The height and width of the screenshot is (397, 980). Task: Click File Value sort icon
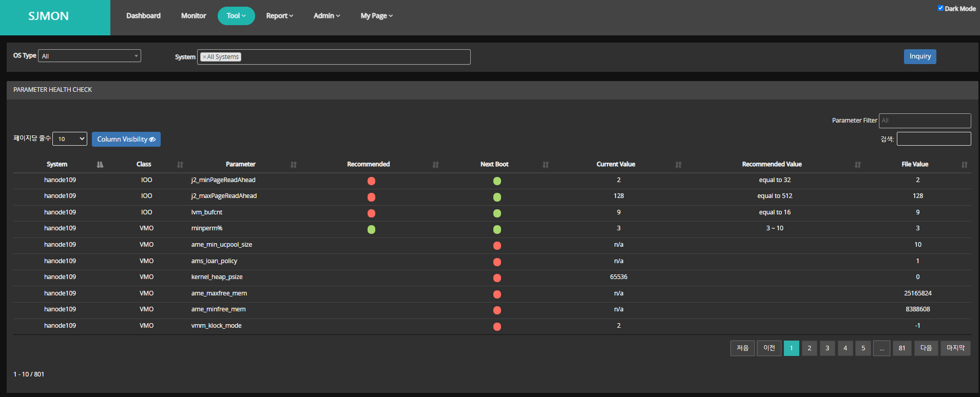[965, 165]
